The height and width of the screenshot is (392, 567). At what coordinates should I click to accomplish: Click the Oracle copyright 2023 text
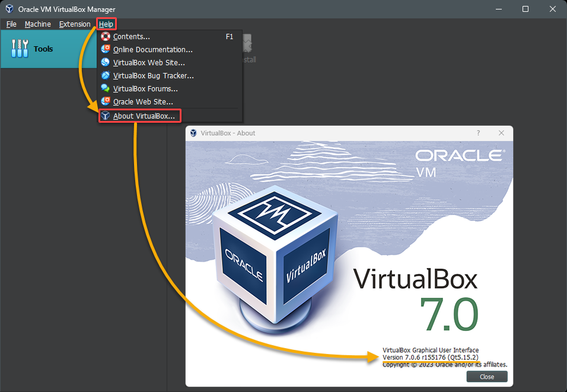point(445,365)
